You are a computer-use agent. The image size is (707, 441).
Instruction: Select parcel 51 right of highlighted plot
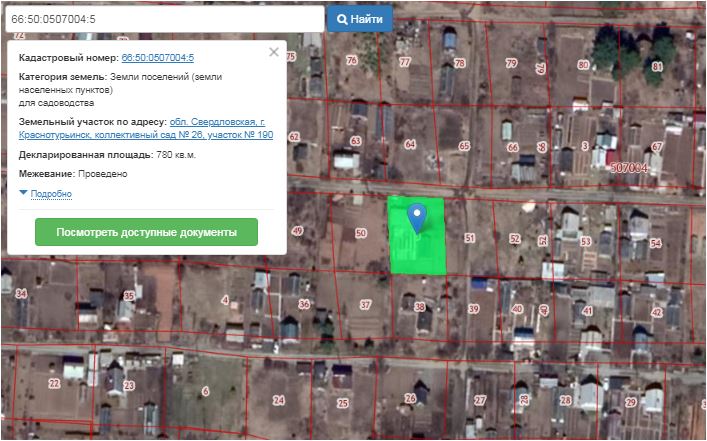click(x=469, y=238)
